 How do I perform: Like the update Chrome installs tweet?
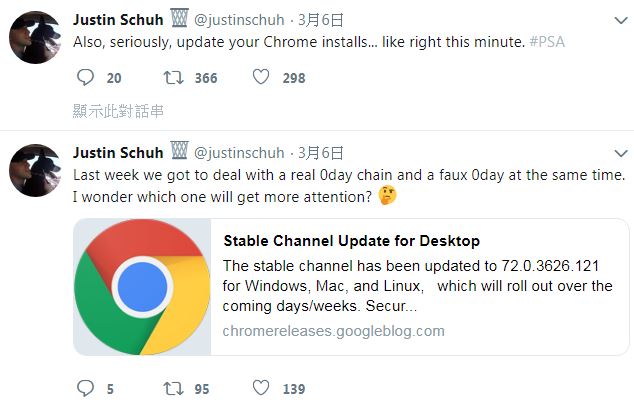(261, 77)
